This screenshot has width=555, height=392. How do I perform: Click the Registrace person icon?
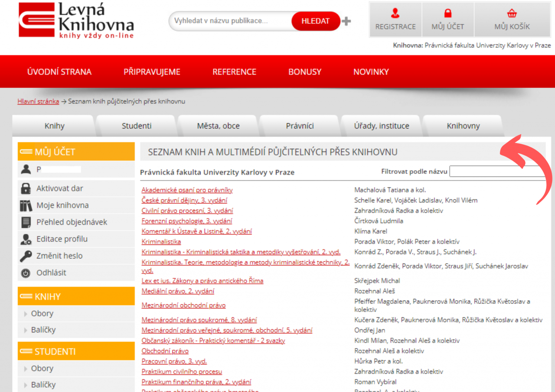(x=395, y=13)
